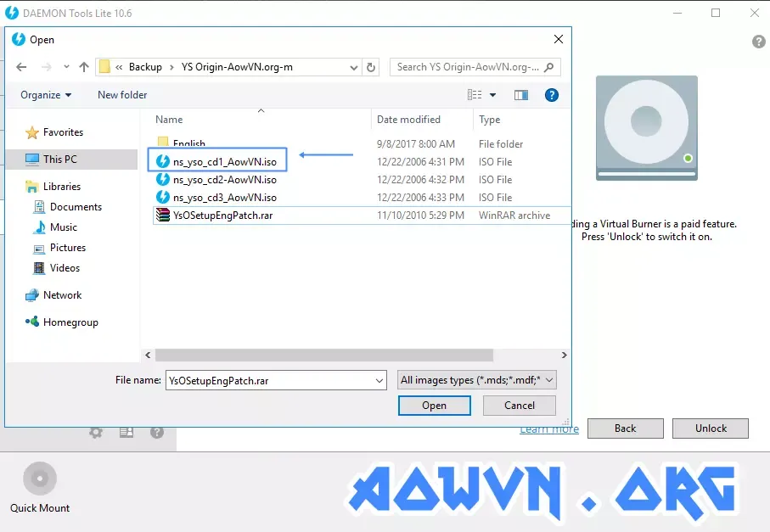The height and width of the screenshot is (532, 770).
Task: Select This PC in navigation pane
Action: click(60, 159)
